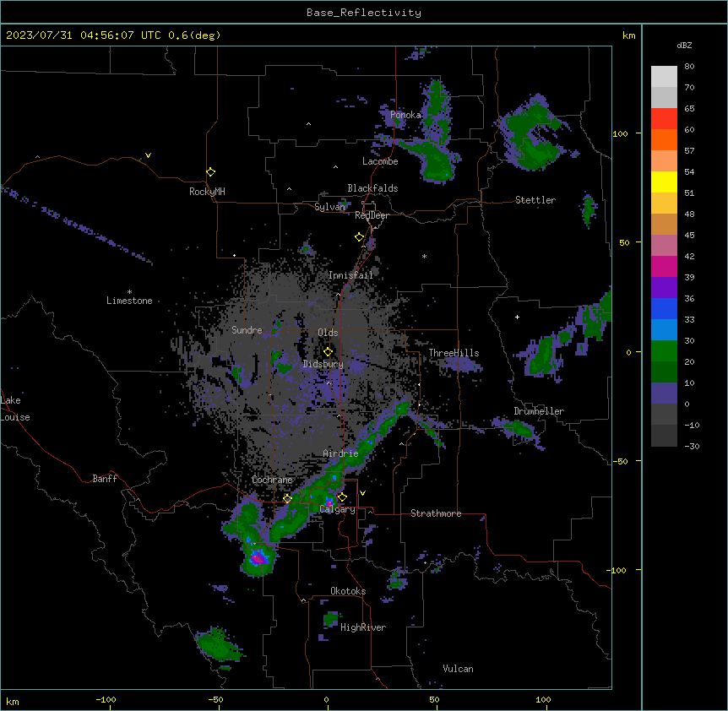Viewport: 728px width, 711px height.
Task: Click the -100 tick label on bottom axis
Action: [x=106, y=700]
